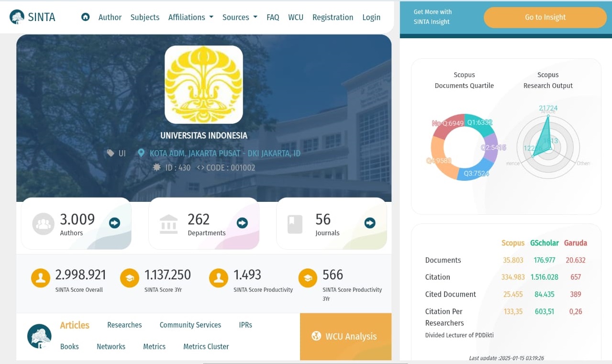Click the CODE : 001002 text

(231, 167)
